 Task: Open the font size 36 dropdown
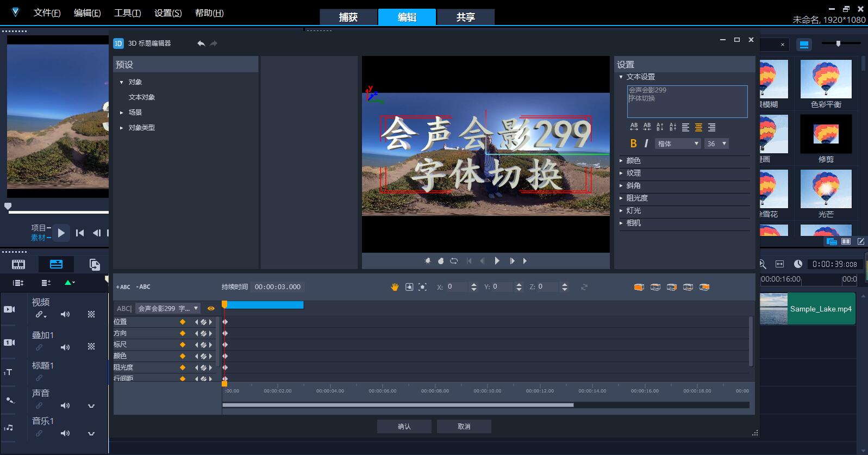click(716, 144)
